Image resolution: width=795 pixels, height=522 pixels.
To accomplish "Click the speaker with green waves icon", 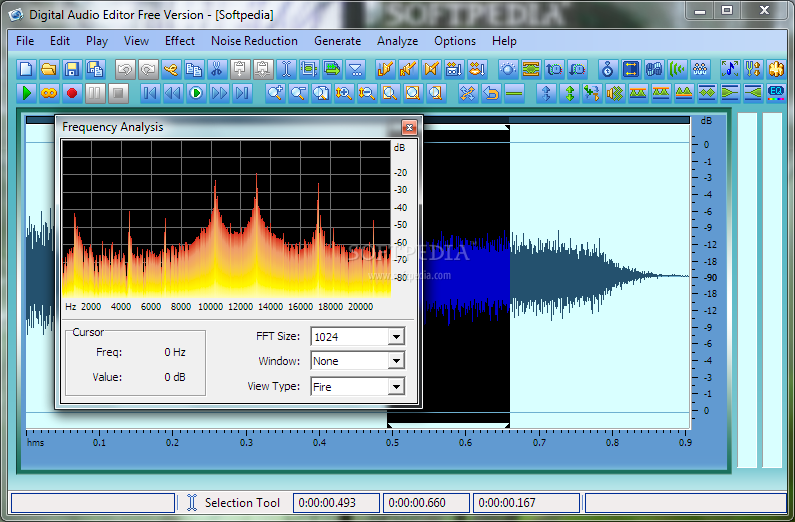I will [615, 93].
